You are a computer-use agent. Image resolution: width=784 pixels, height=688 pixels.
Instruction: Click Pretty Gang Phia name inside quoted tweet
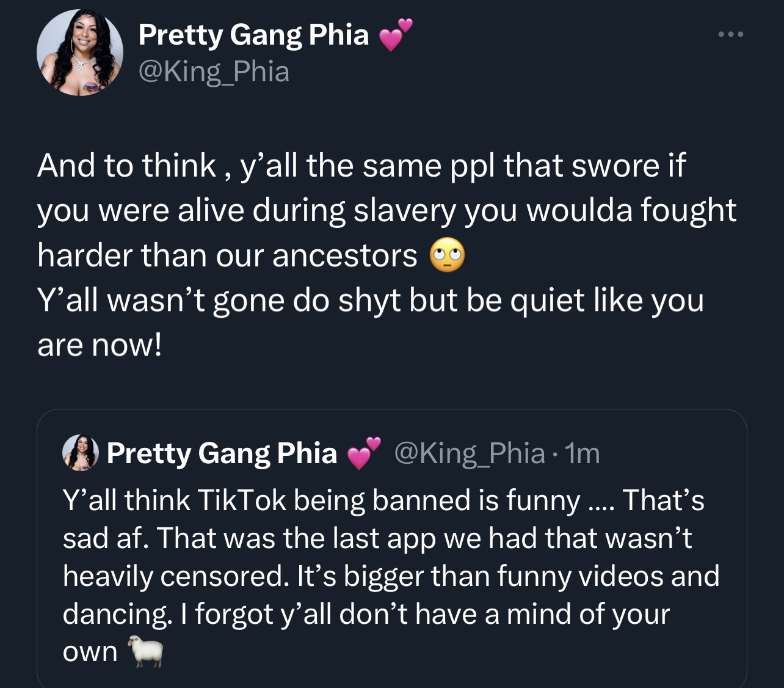tap(222, 453)
